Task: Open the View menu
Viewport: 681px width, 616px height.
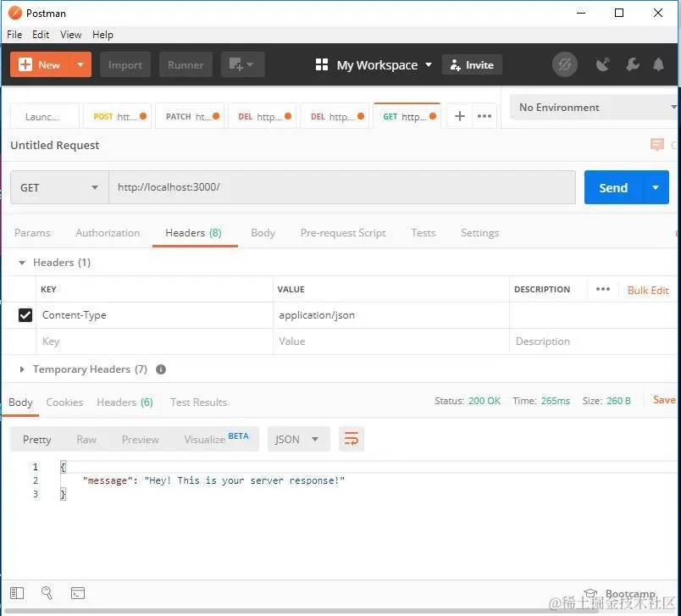Action: [x=71, y=35]
